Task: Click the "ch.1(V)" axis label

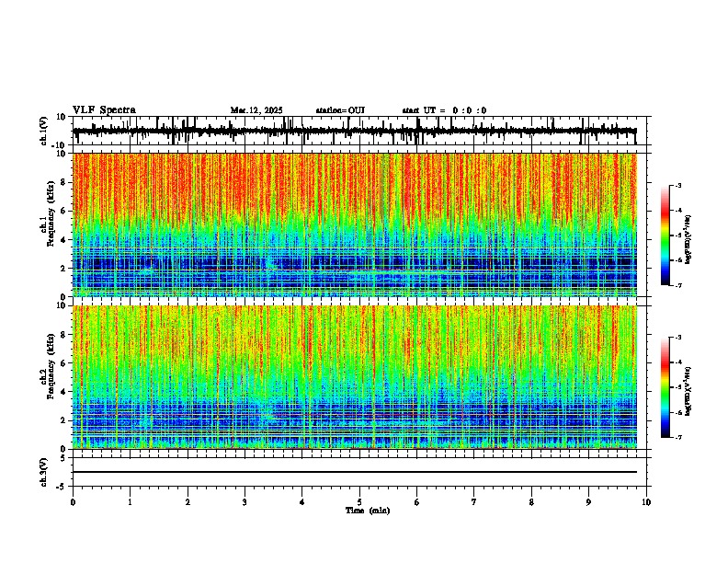Action: tap(44, 131)
